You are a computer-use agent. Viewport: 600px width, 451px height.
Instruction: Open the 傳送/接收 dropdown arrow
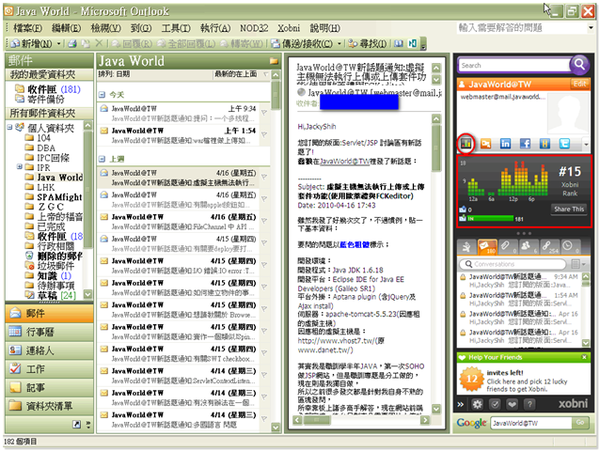pyautogui.click(x=339, y=44)
